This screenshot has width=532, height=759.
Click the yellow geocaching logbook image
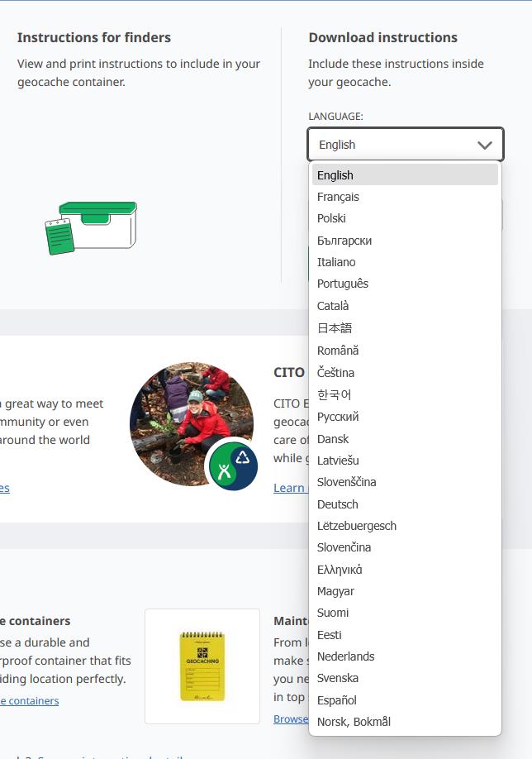(202, 666)
